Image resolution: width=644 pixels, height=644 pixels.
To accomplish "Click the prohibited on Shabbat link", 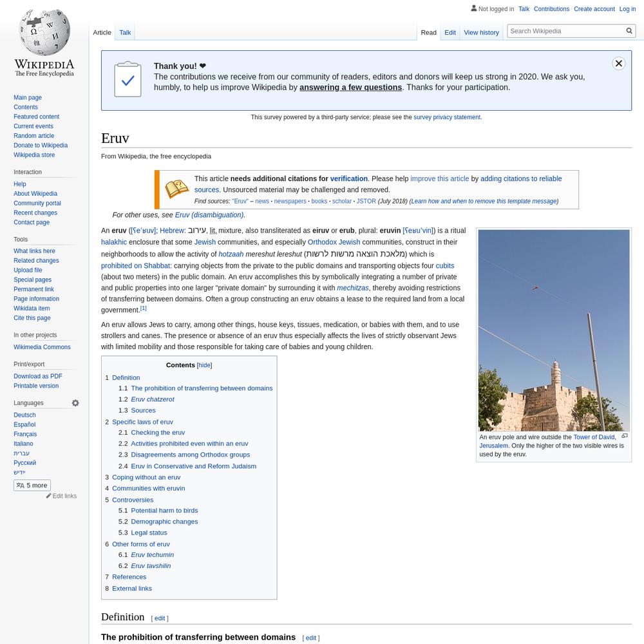I will 135,265.
